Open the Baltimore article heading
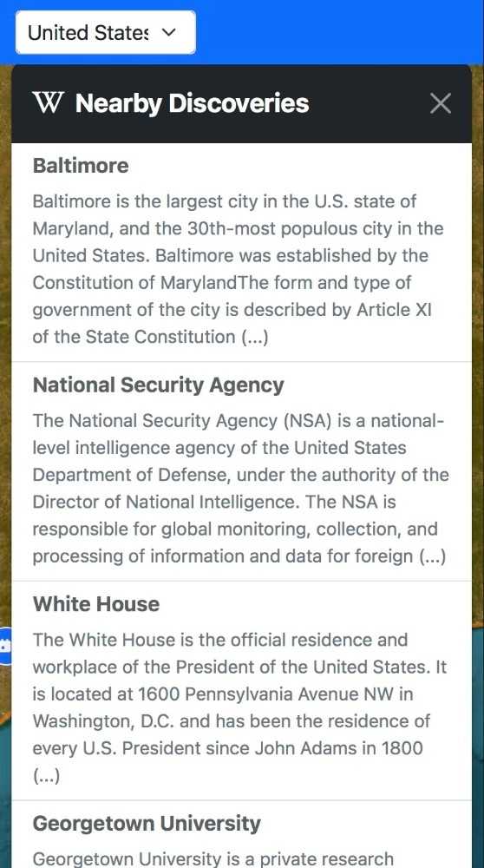Image resolution: width=484 pixels, height=868 pixels. (81, 166)
